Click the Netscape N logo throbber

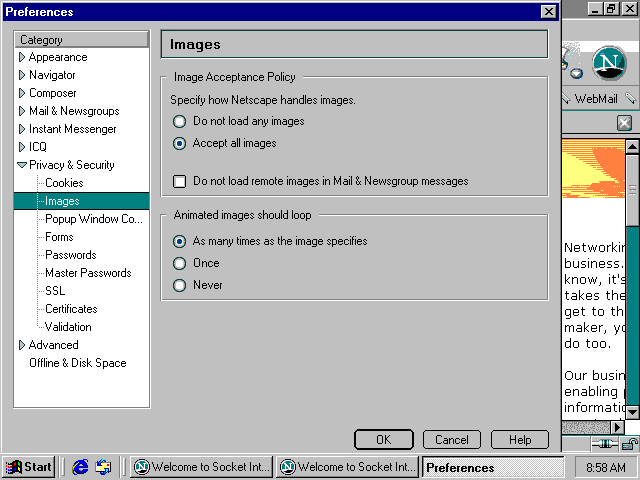pyautogui.click(x=609, y=63)
